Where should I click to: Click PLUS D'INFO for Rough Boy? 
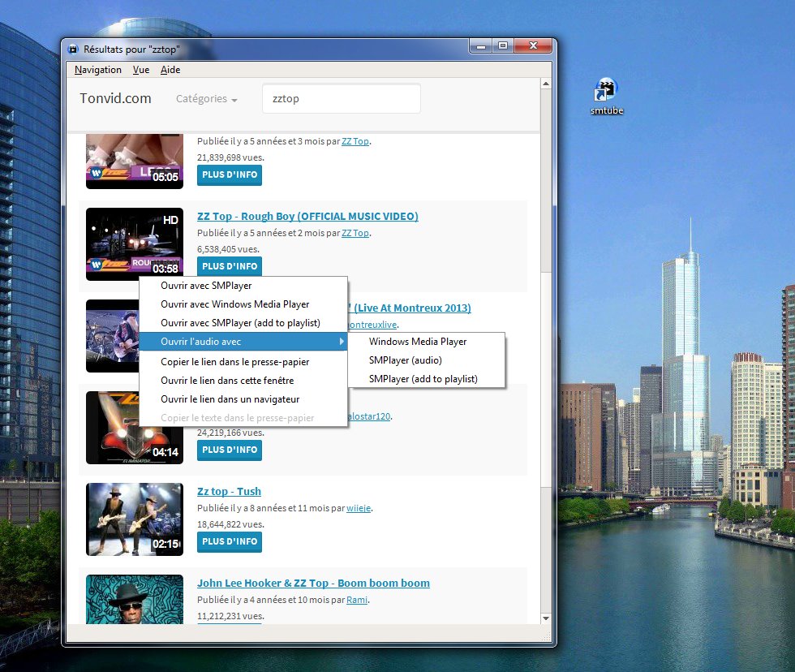tap(229, 266)
